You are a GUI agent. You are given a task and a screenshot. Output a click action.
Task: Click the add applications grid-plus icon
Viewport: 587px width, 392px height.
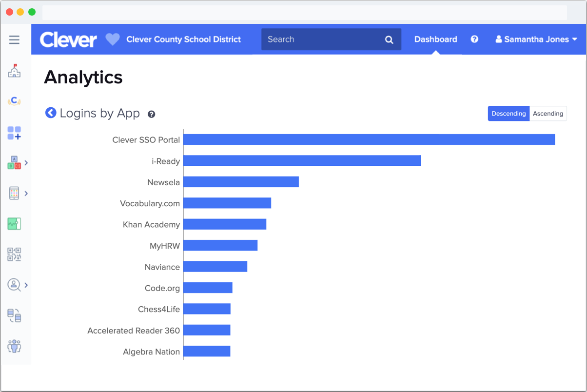click(14, 133)
